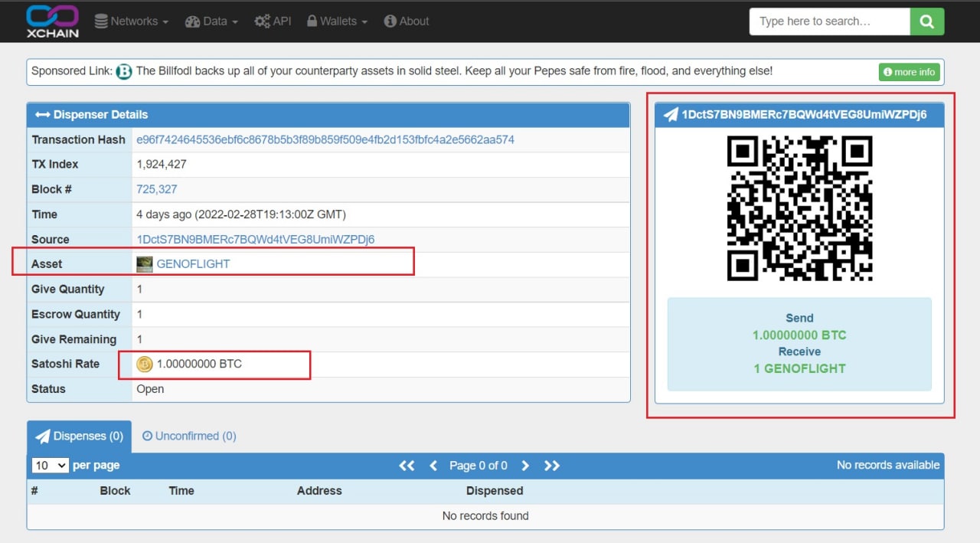Viewport: 980px width, 543px height.
Task: Open the Source address link
Action: 256,240
